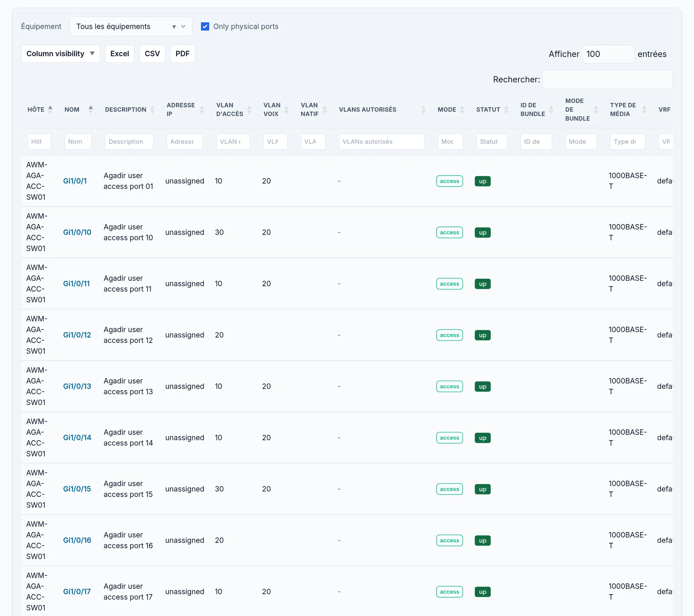The height and width of the screenshot is (616, 694).
Task: Sort by Nom column sort arrows
Action: point(91,109)
